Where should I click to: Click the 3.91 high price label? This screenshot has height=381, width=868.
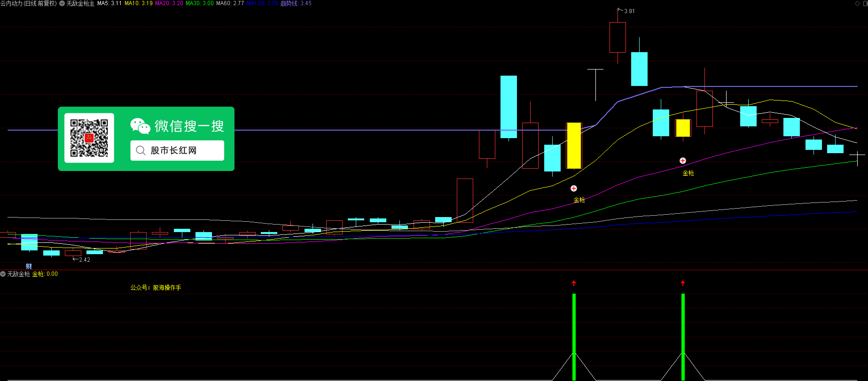pyautogui.click(x=629, y=11)
